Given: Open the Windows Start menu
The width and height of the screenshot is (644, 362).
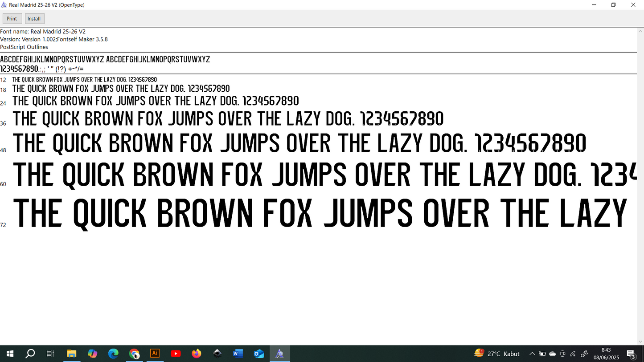Looking at the screenshot, I should [9, 354].
